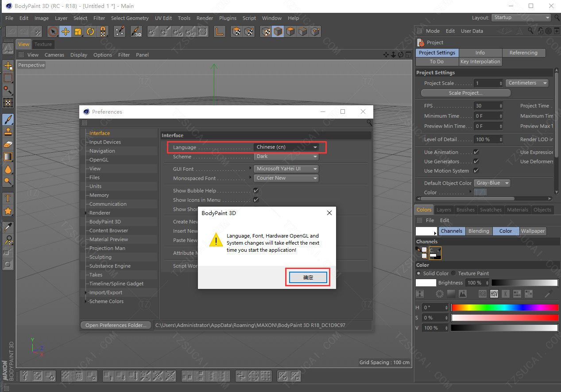
Task: Click the Scale Project button
Action: 465,93
